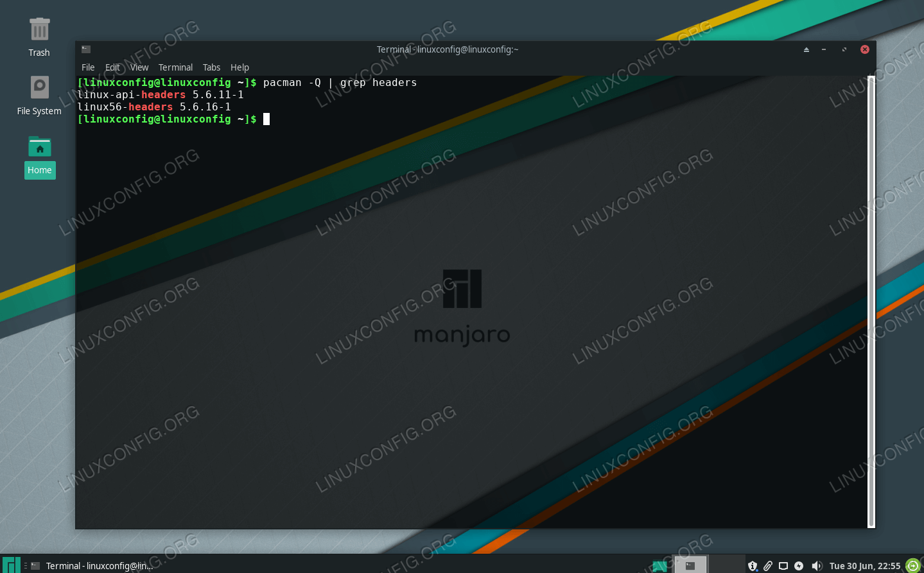This screenshot has width=924, height=573.
Task: Open the Trash desktop icon
Action: tap(39, 37)
